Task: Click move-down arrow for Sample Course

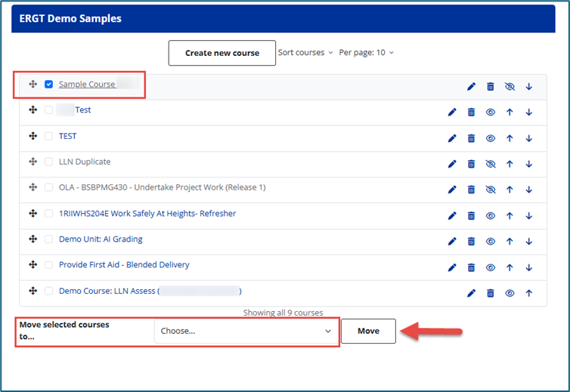Action: (529, 87)
